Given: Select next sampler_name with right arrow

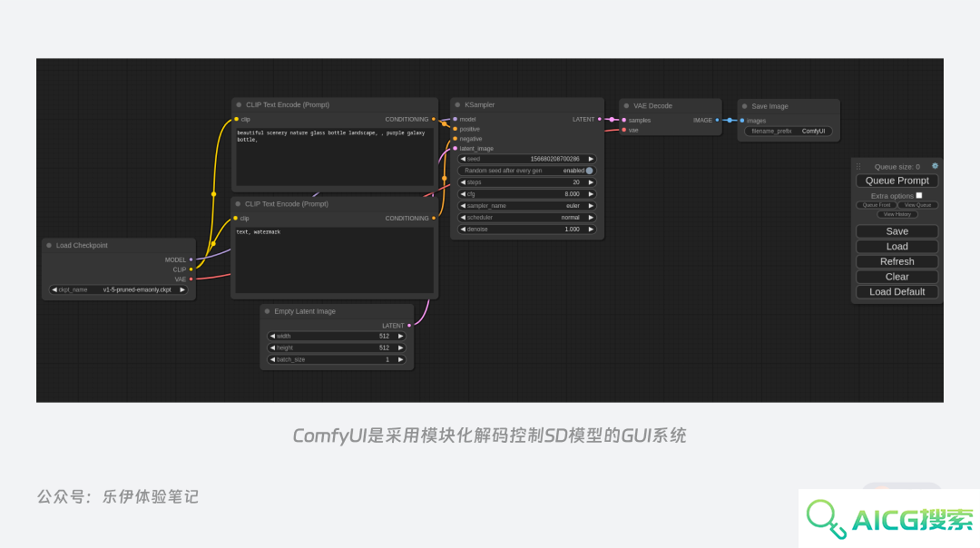Looking at the screenshot, I should click(591, 206).
